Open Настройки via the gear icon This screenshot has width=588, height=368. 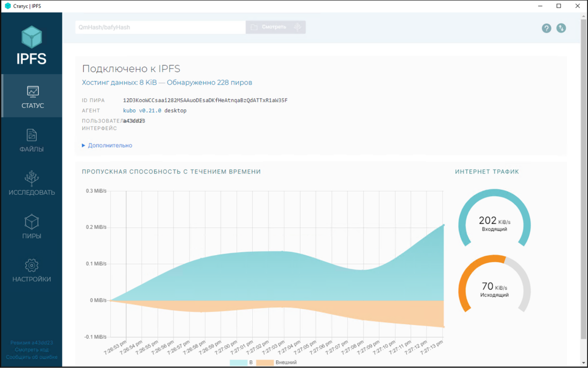coord(32,266)
